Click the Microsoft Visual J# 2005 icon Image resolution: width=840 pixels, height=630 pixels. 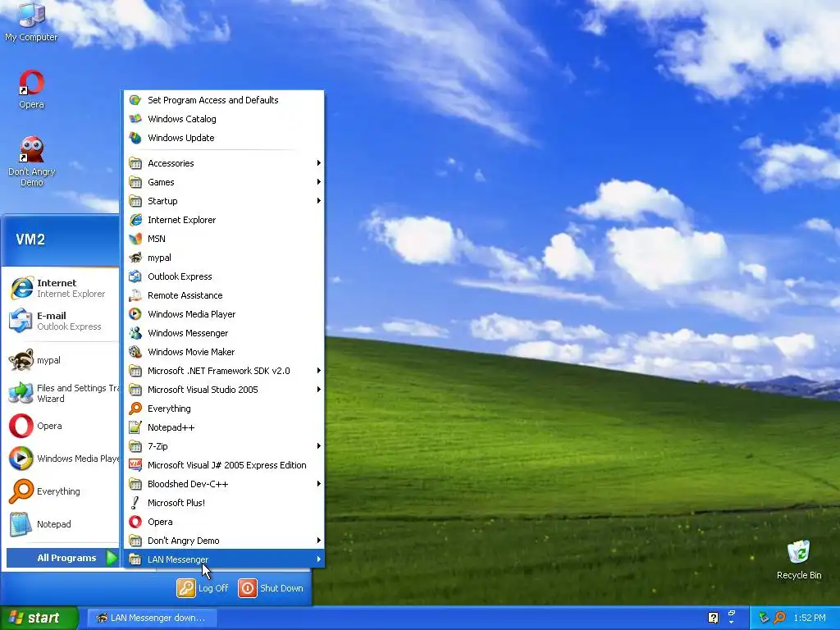point(135,465)
